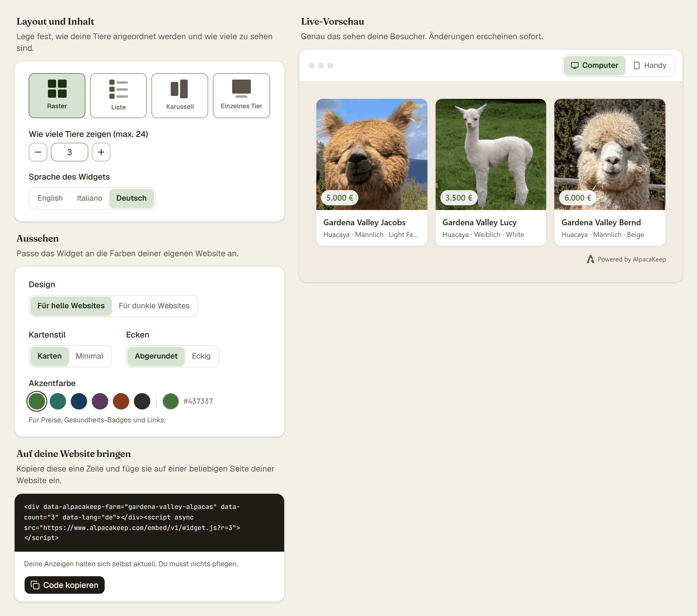697x616 pixels.
Task: Pick the charcoal black accent color swatch
Action: (x=142, y=401)
